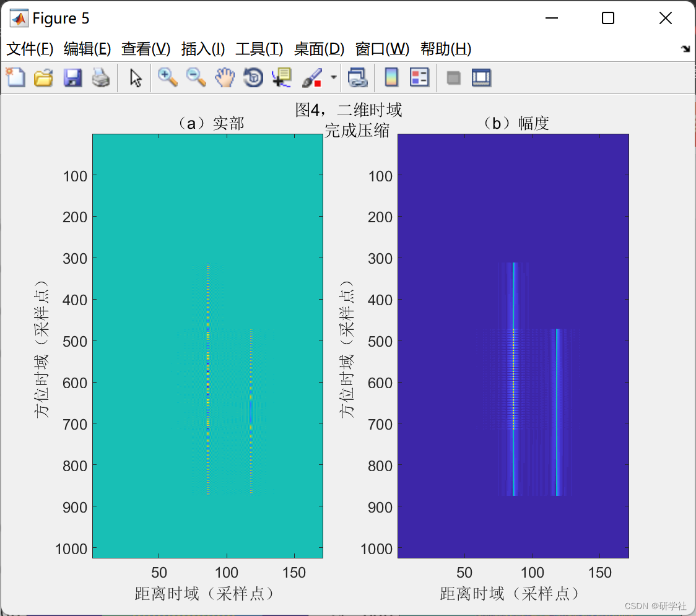Activate the Rotate 3D tool
Screen dimensions: 696x616
pyautogui.click(x=253, y=77)
